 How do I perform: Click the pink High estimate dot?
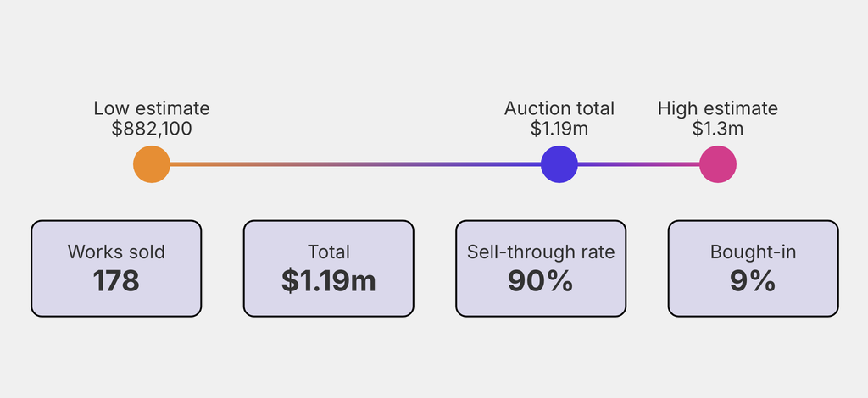pos(718,164)
